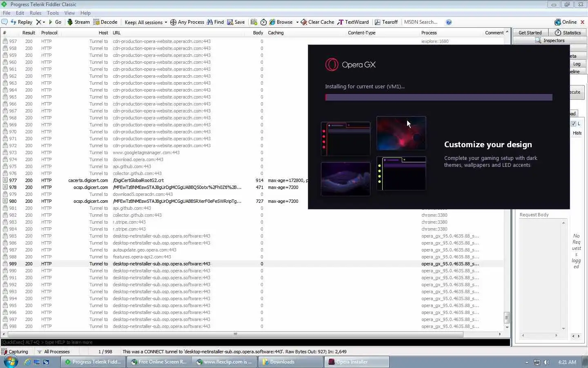Click the timer stopwatch toolbar icon
588x368 pixels.
pos(263,22)
